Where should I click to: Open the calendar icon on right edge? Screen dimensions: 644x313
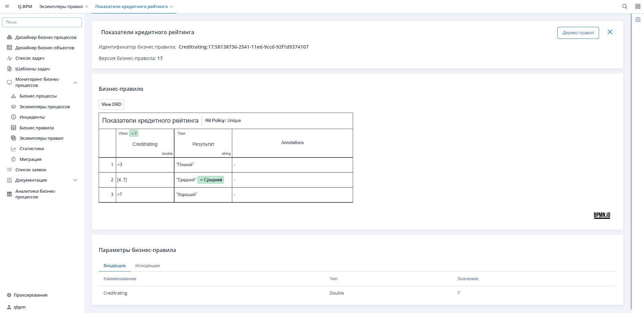point(638,19)
